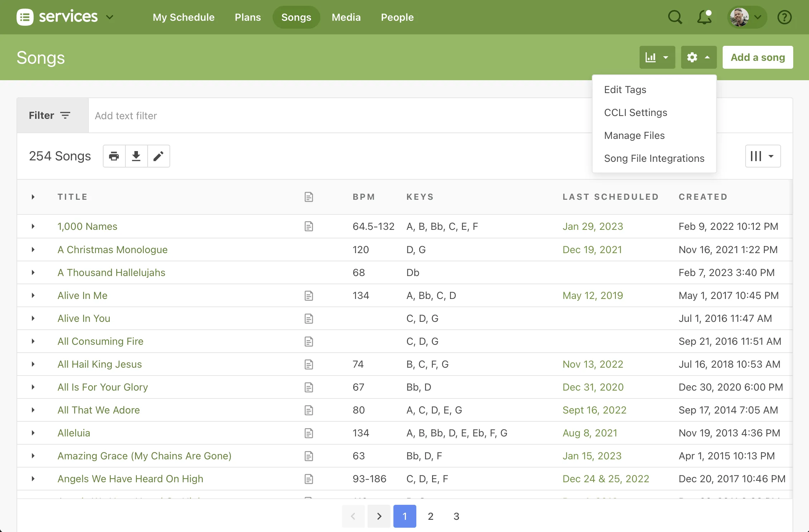Select the download/export songs icon

(136, 156)
